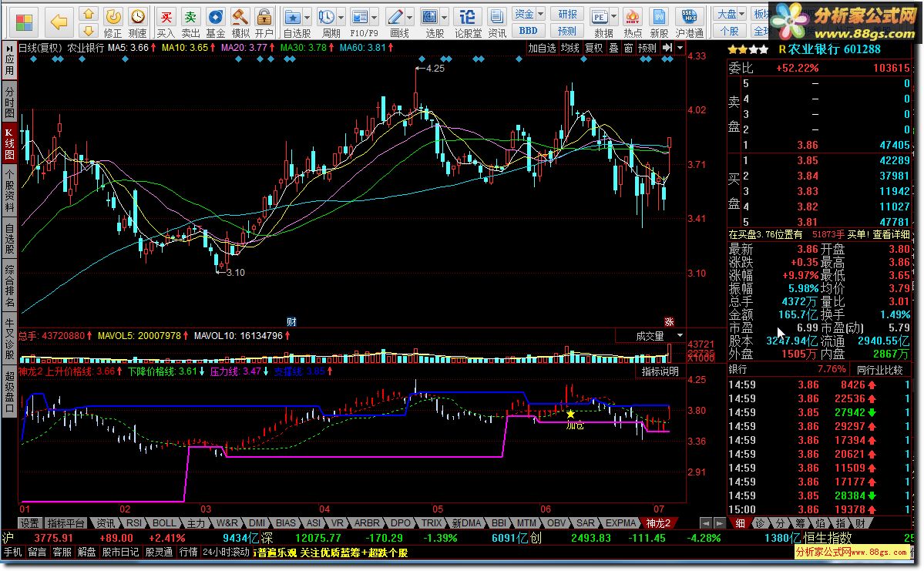Toggle 均线 moving averages display
Viewport: 924px width, 571px height.
[x=570, y=48]
